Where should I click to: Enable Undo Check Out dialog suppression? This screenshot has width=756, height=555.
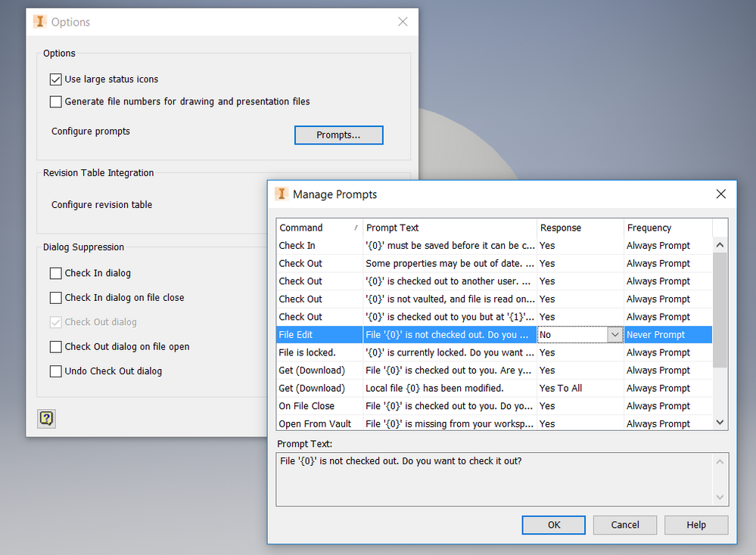point(56,371)
